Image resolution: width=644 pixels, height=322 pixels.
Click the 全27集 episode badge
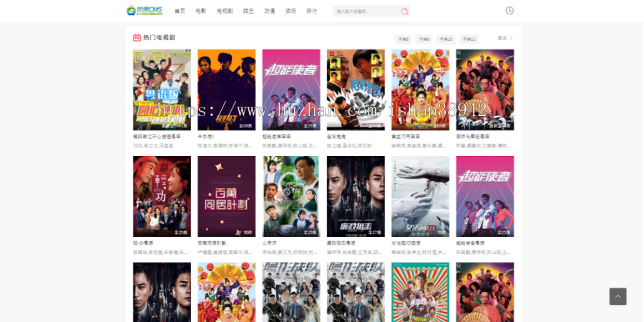376,233
